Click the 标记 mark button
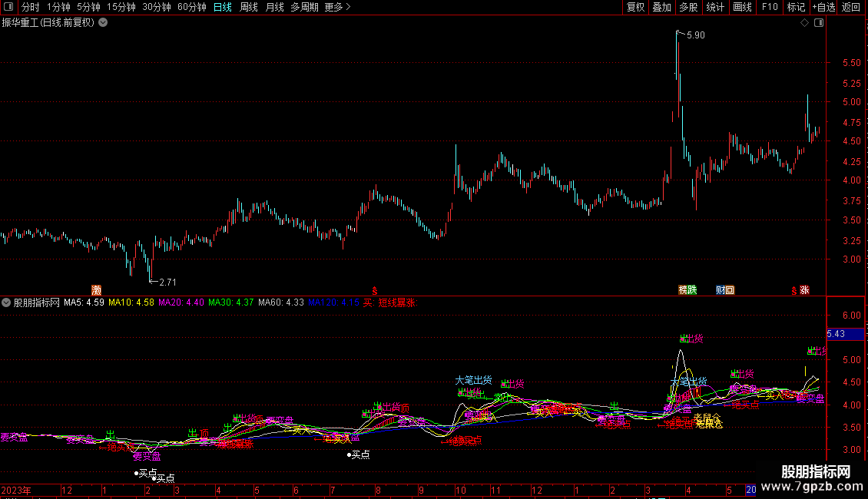The height and width of the screenshot is (499, 868). tap(796, 7)
